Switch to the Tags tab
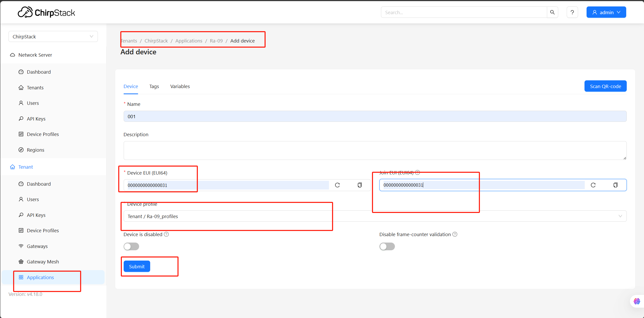Screen dimensions: 644x318 click(x=154, y=87)
